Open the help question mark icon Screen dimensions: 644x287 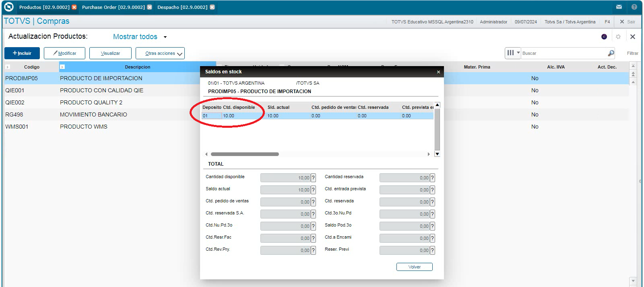coord(634,7)
